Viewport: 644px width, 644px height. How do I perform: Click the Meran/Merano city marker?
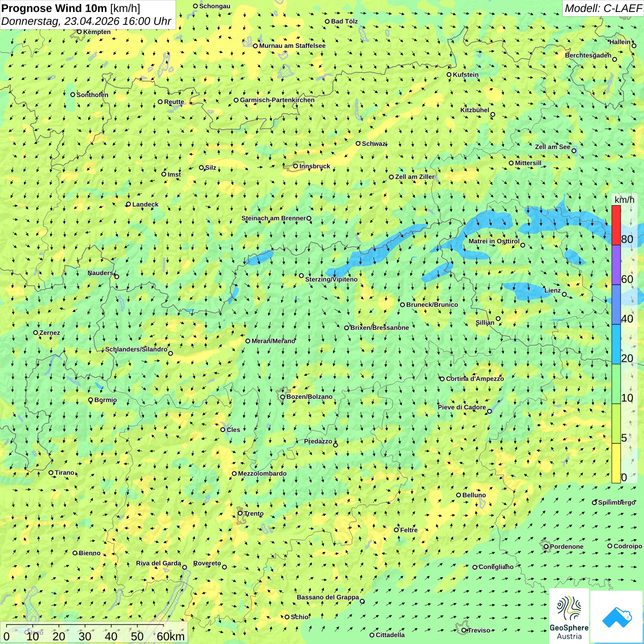click(x=248, y=341)
